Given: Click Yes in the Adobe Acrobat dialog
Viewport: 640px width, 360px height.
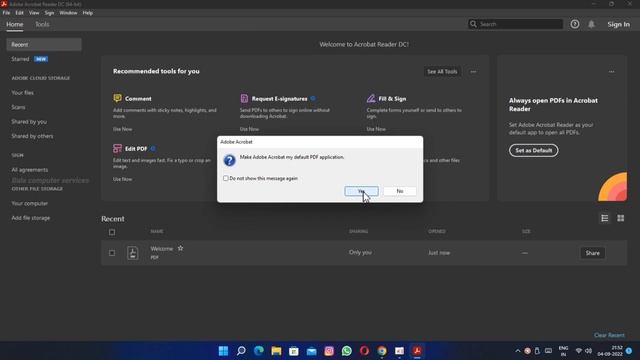Looking at the screenshot, I should coord(361,191).
